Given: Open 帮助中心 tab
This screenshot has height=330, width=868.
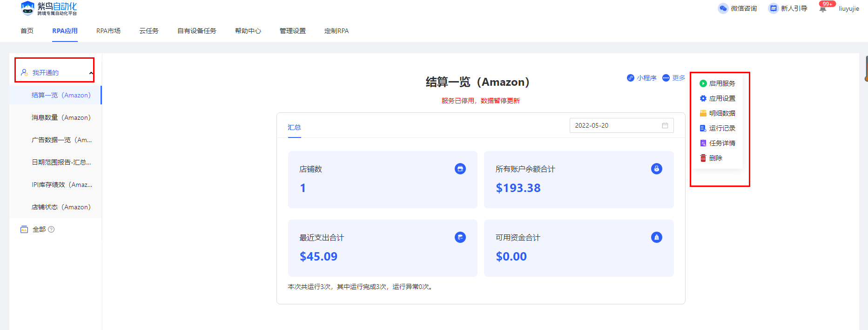Looking at the screenshot, I should point(248,31).
